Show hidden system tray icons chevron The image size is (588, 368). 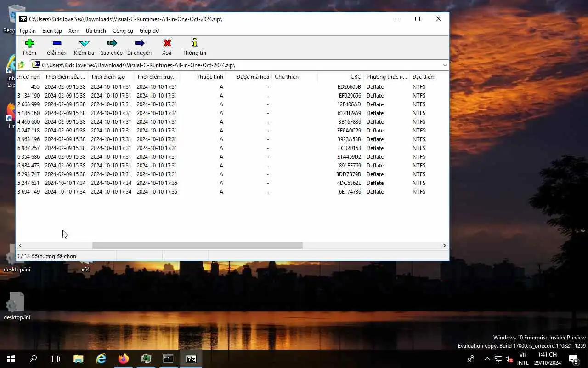(x=487, y=359)
